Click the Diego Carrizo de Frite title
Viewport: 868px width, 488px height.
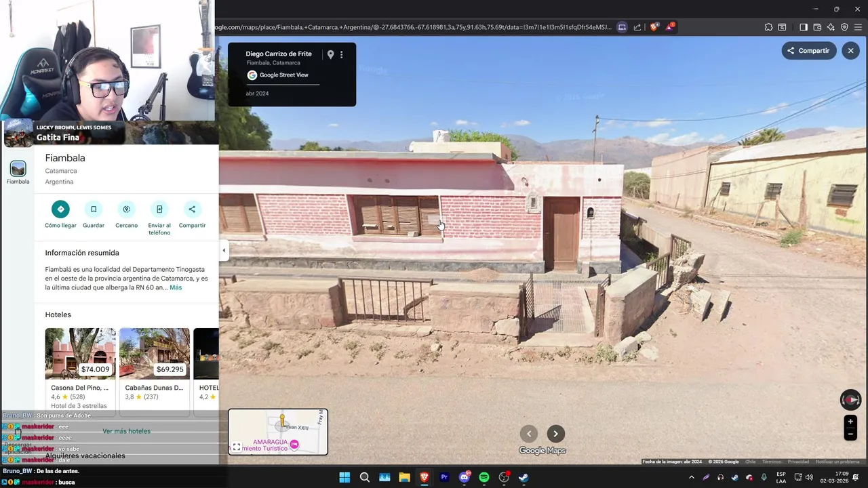[x=279, y=54]
